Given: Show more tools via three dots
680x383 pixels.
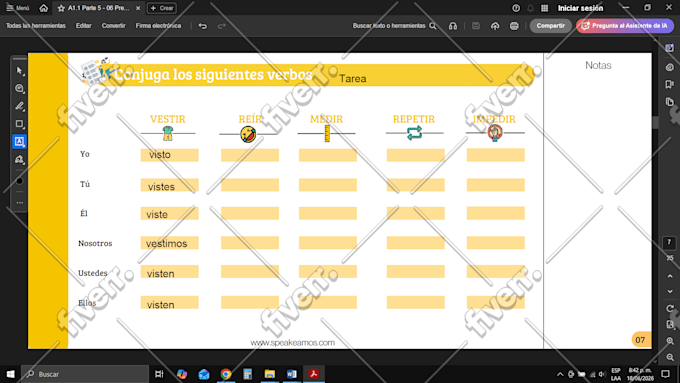Looking at the screenshot, I should 20,203.
